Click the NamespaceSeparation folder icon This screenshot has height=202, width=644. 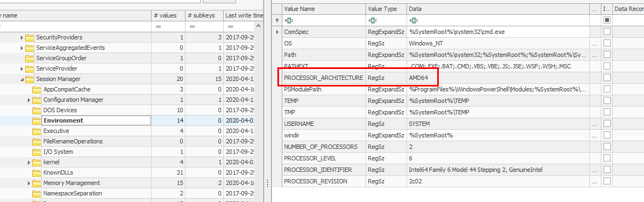pyautogui.click(x=37, y=193)
